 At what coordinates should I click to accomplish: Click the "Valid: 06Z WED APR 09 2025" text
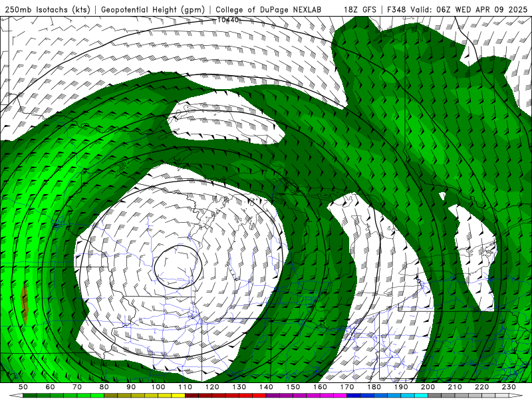coord(469,9)
